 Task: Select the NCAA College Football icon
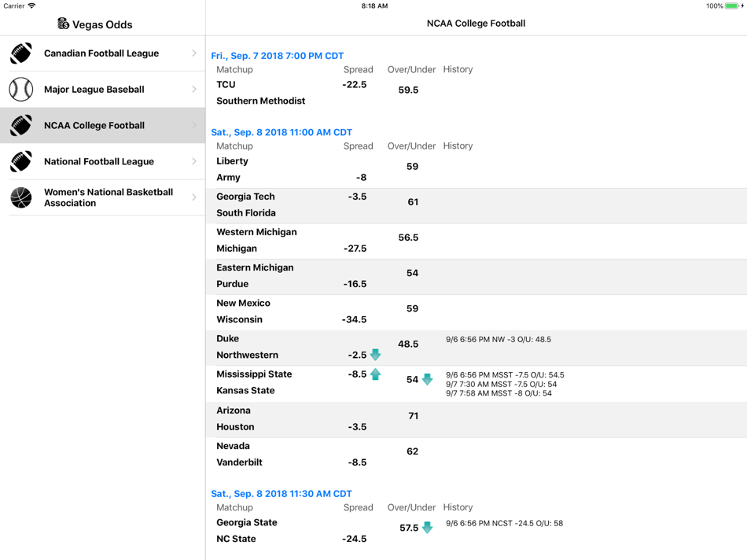coord(20,125)
